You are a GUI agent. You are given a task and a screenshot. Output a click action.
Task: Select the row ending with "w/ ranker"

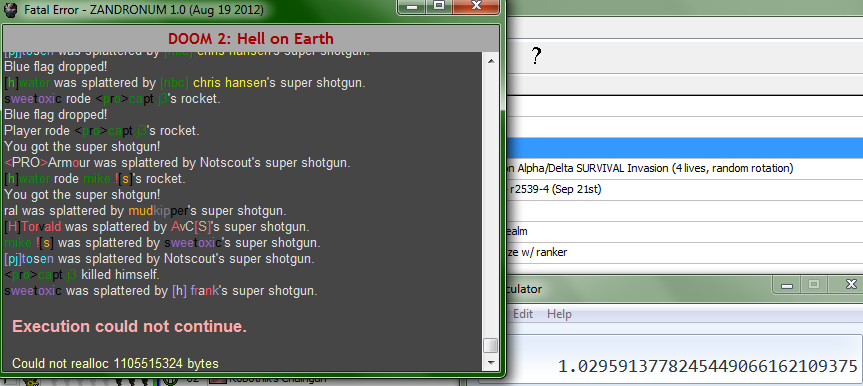pyautogui.click(x=684, y=253)
